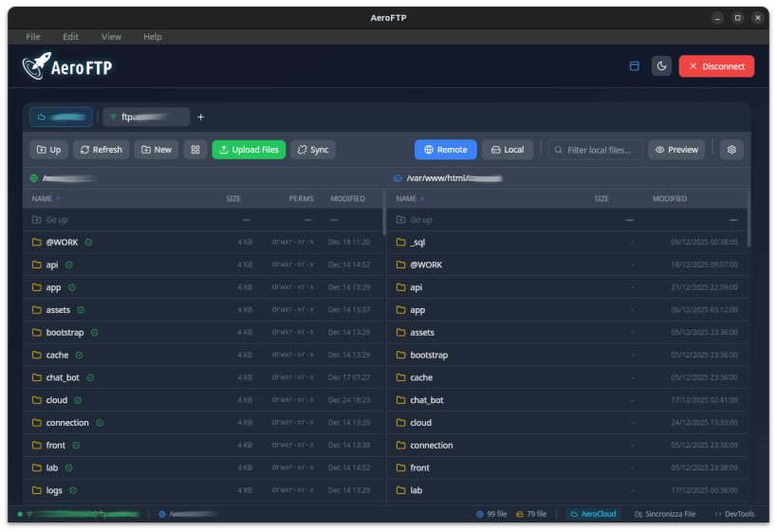Focus the Filter local files field
The width and height of the screenshot is (777, 532).
click(596, 150)
